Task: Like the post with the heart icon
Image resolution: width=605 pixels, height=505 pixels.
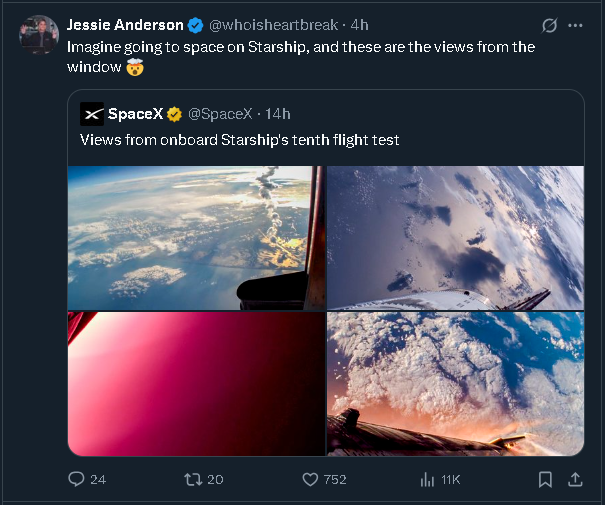Action: (311, 479)
